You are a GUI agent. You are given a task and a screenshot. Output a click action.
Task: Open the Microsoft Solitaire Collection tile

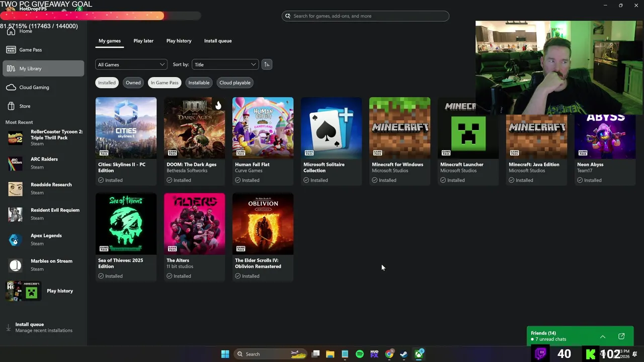point(331,141)
